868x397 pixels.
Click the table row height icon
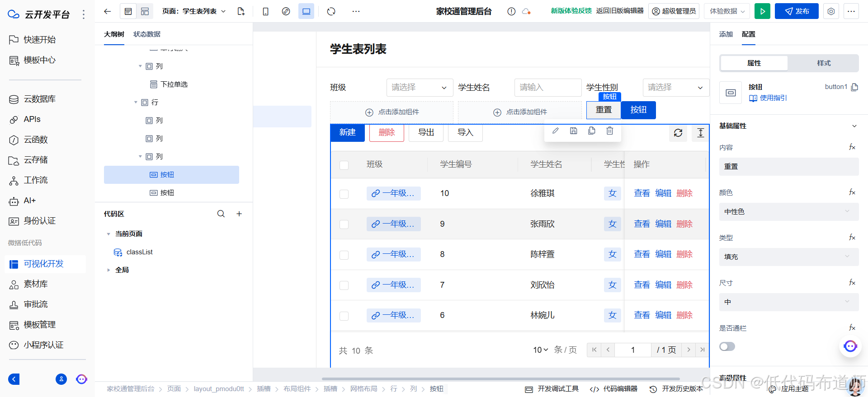point(700,133)
